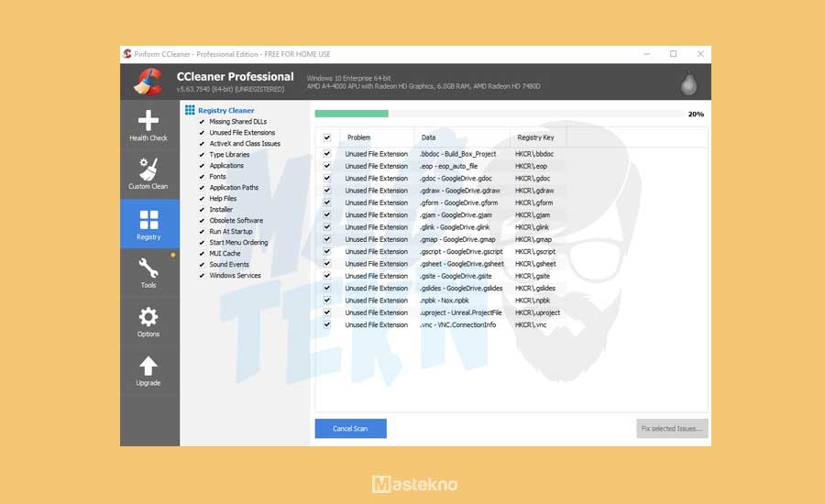Uncheck the .gscript row checkbox
The width and height of the screenshot is (825, 504).
(x=327, y=251)
